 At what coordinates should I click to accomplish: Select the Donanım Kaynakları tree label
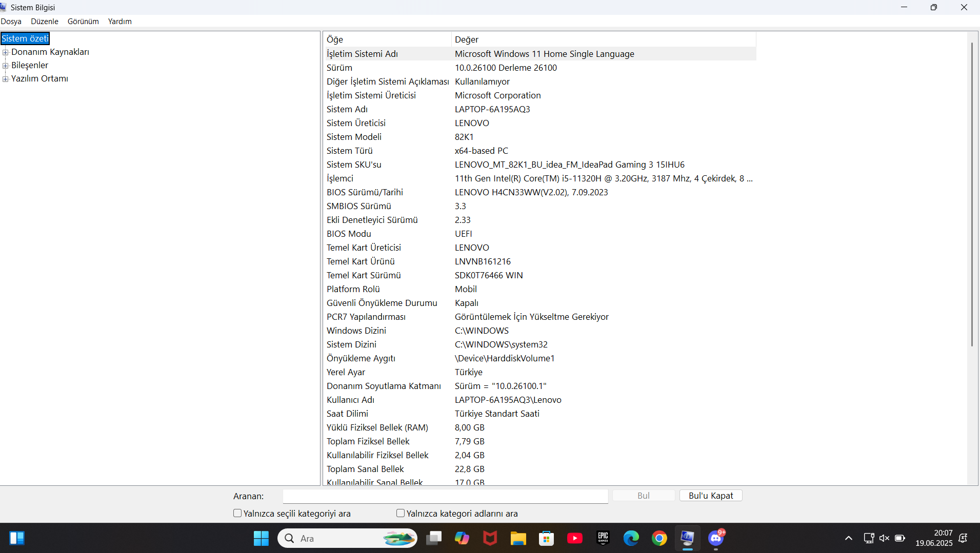click(50, 52)
